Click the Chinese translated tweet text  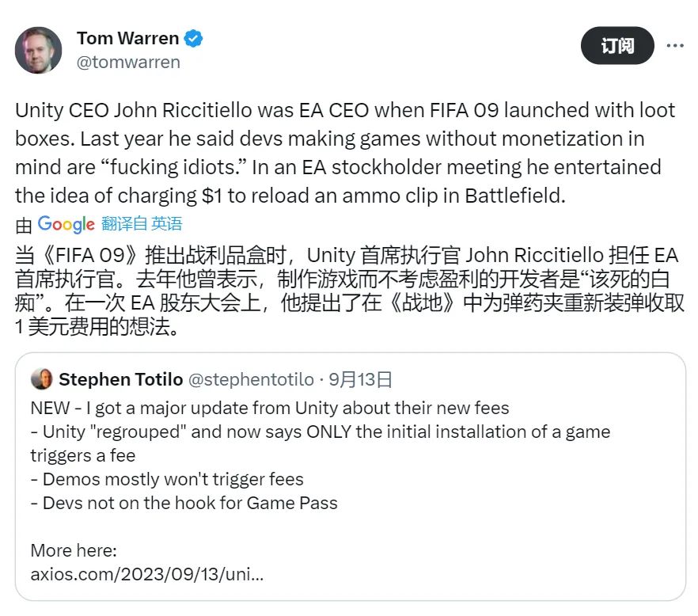[350, 291]
